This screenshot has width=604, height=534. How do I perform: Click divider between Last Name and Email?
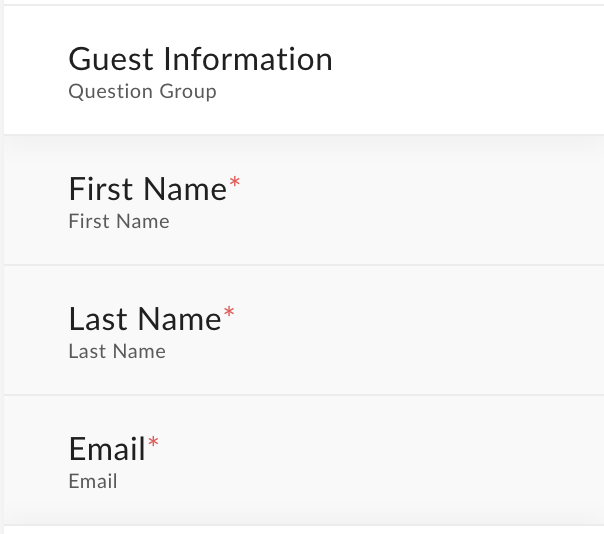pos(304,395)
